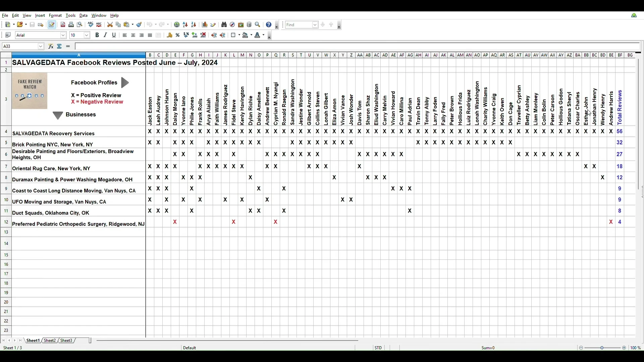Click the Add Decimal Place icon
The width and height of the screenshot is (644, 362).
point(195,35)
